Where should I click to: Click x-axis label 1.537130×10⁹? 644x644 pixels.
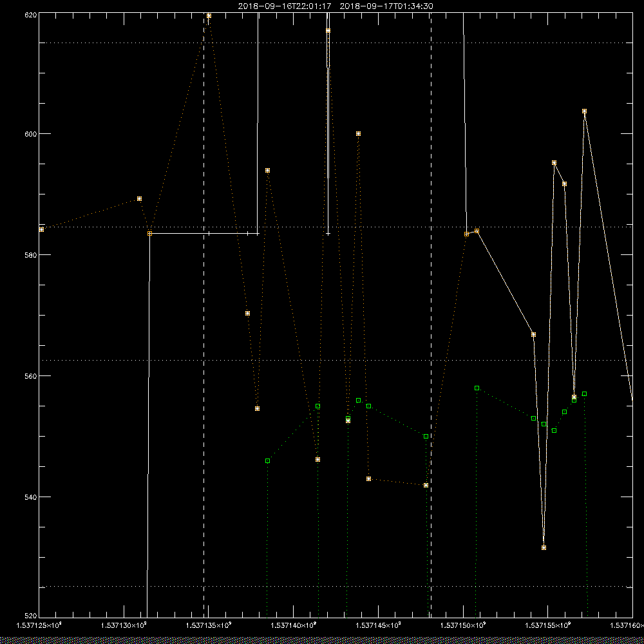pos(124,625)
